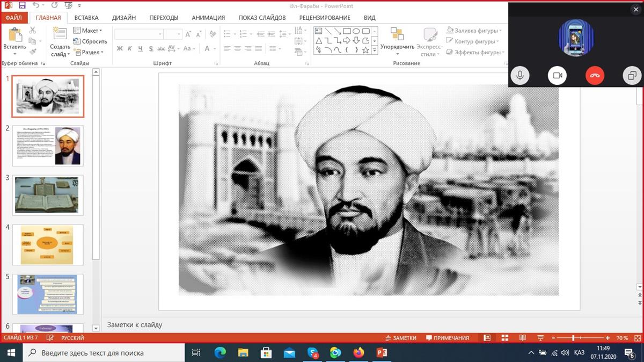Toggle the ЗАМЕТКИ notes pane
Image resolution: width=644 pixels, height=362 pixels.
pos(401,338)
